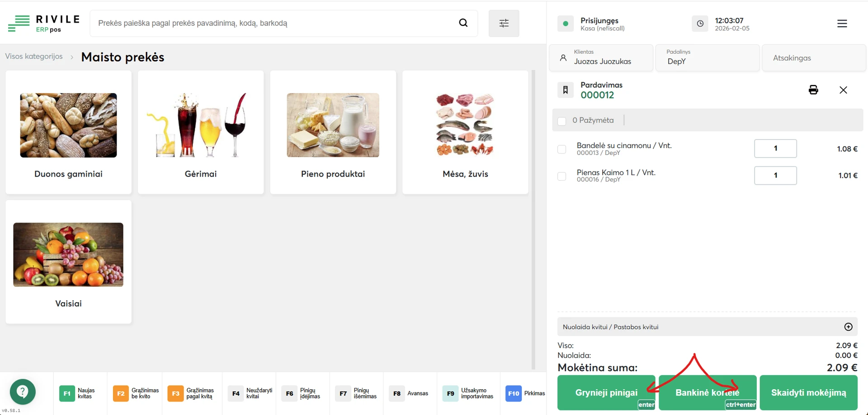
Task: Toggle the select-all Pažymėta checkbox
Action: pos(562,121)
